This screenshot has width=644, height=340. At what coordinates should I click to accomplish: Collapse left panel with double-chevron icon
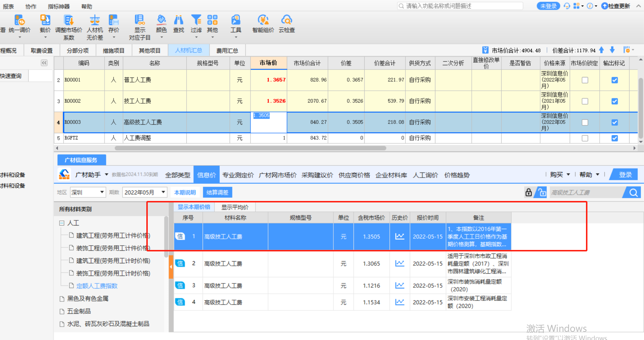pos(44,63)
